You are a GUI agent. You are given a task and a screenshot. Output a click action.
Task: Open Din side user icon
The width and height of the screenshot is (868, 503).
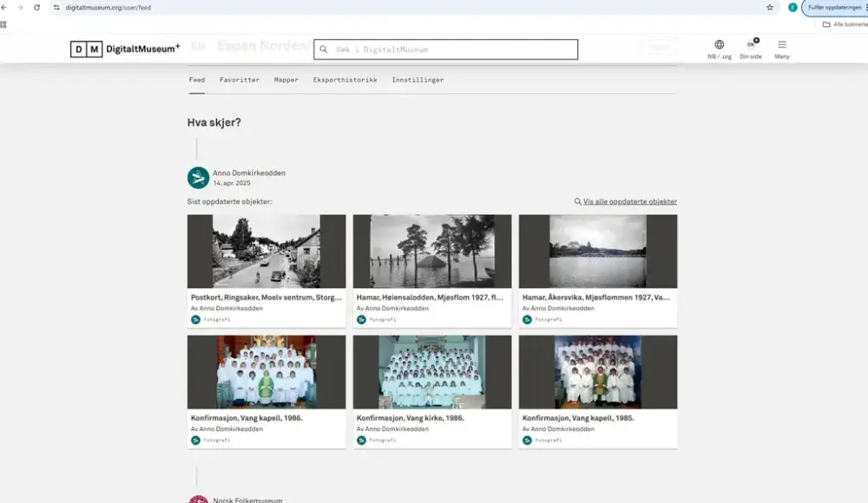(751, 45)
